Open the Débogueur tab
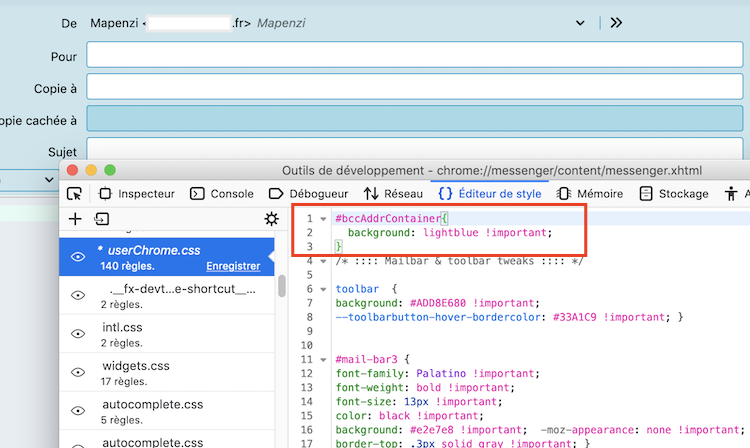 [x=309, y=193]
